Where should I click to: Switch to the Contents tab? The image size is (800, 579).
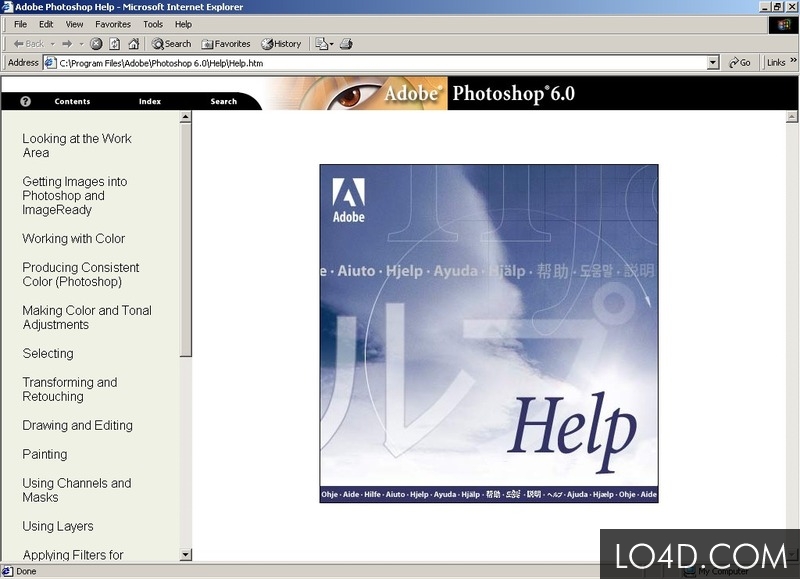pyautogui.click(x=72, y=102)
